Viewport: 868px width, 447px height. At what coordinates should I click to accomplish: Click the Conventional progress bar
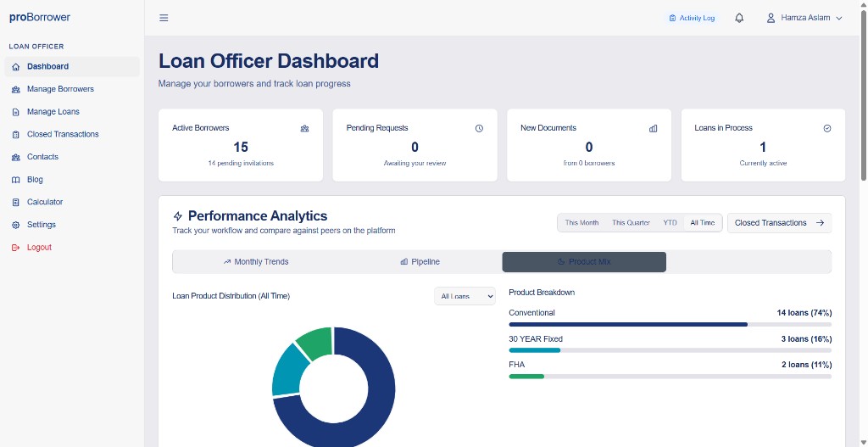click(670, 325)
